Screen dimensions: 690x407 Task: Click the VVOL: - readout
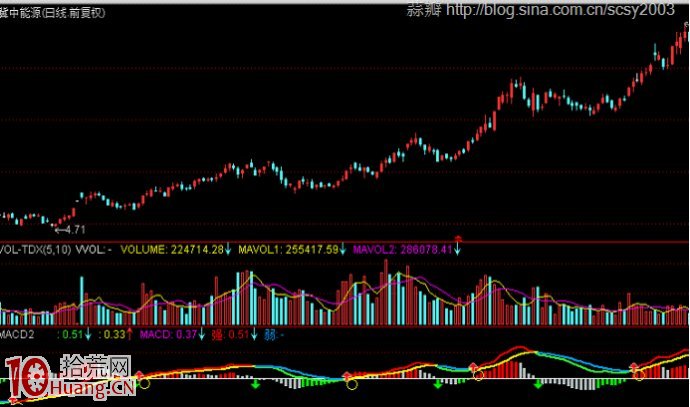pyautogui.click(x=94, y=249)
